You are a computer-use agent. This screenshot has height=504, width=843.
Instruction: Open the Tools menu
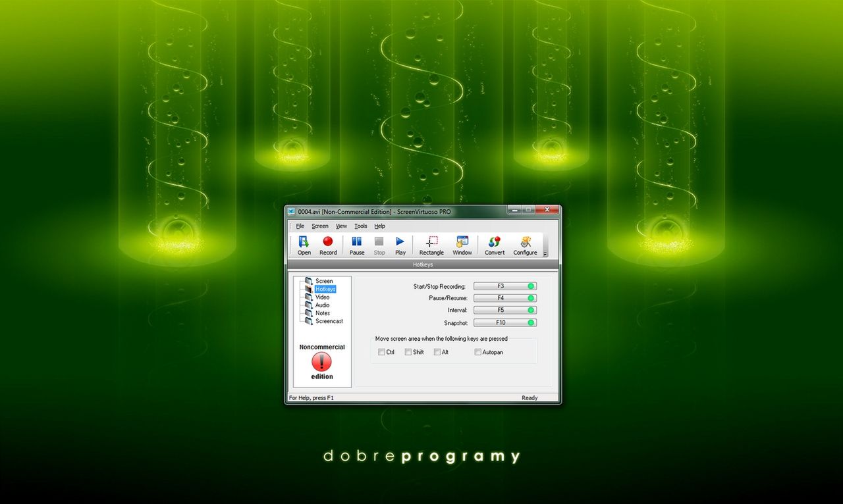(x=361, y=226)
